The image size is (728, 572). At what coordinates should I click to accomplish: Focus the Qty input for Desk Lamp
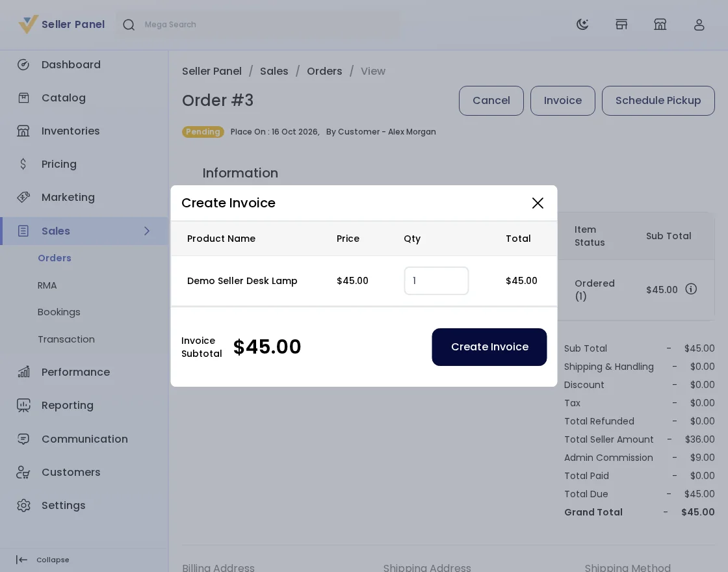(x=436, y=281)
